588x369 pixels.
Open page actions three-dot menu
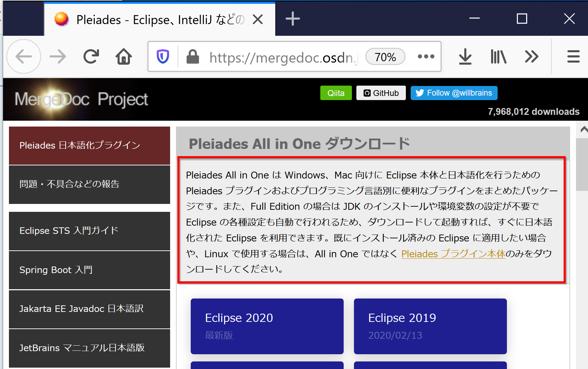pyautogui.click(x=426, y=56)
